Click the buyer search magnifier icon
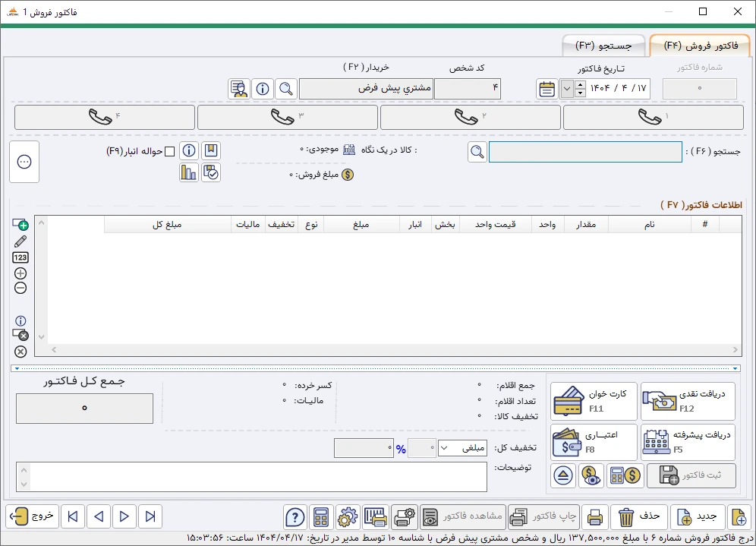 286,89
